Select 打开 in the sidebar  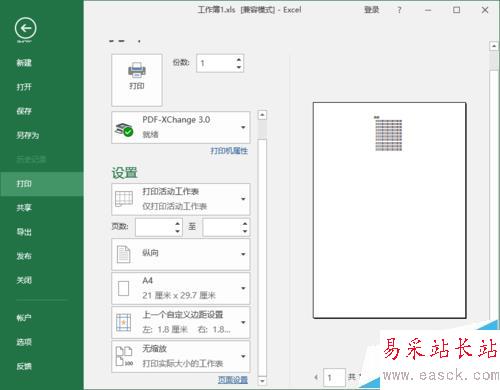pyautogui.click(x=24, y=87)
